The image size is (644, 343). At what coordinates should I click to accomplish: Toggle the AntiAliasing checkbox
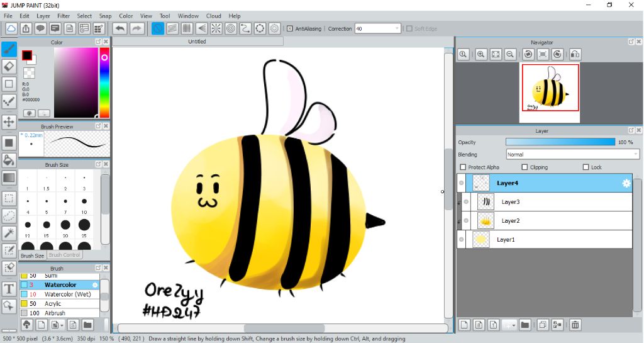point(290,28)
